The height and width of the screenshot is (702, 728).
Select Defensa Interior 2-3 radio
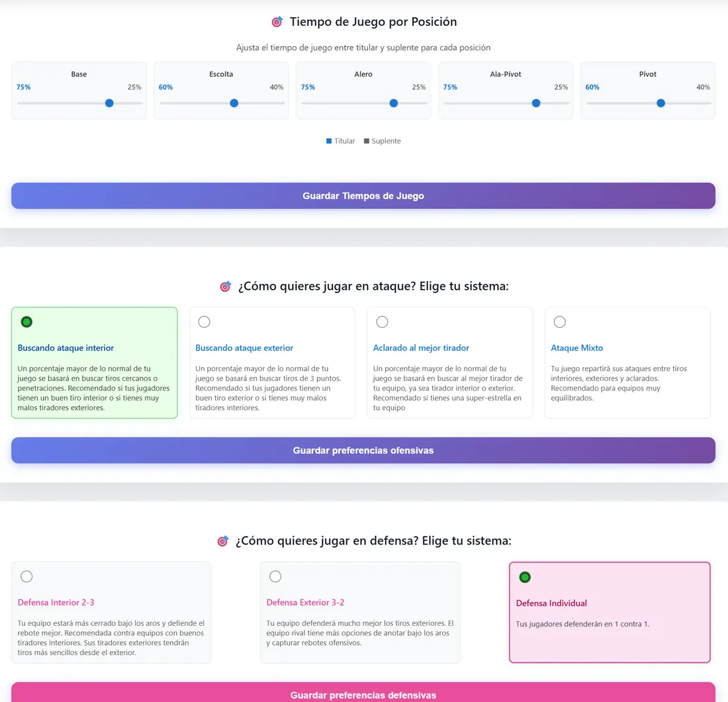tap(26, 577)
